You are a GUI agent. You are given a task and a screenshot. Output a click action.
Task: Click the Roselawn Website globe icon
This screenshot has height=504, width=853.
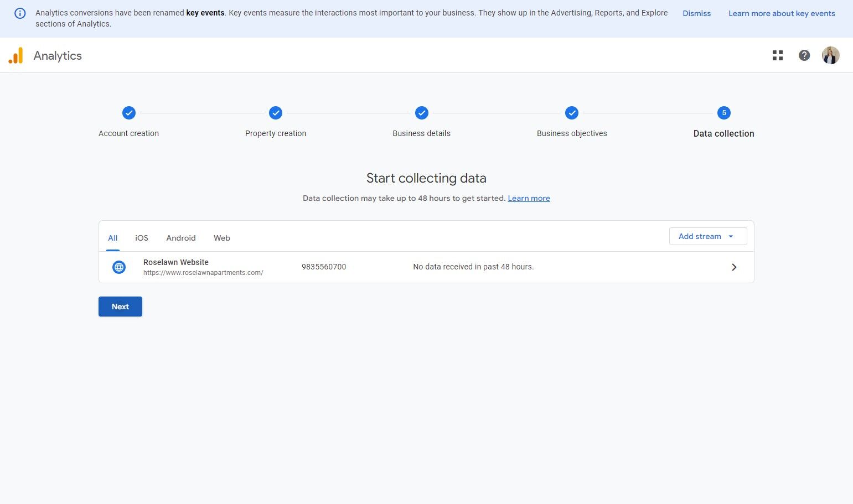pyautogui.click(x=119, y=267)
